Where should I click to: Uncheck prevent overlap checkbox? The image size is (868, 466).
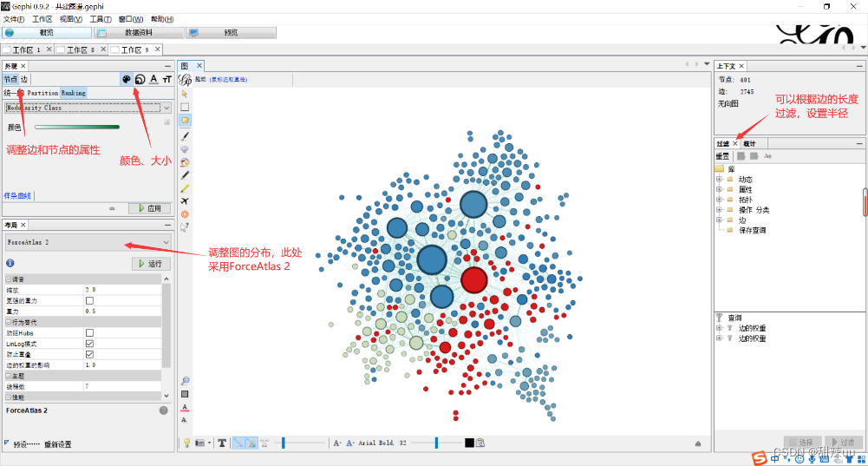(89, 354)
